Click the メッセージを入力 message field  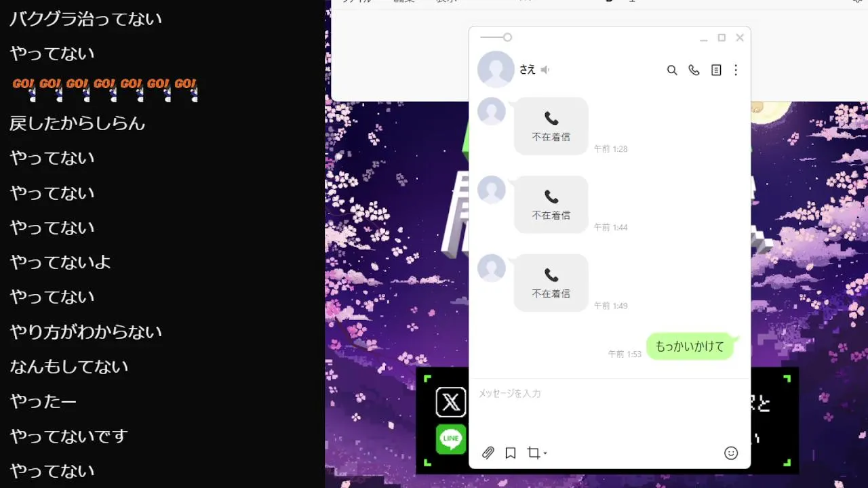coord(610,410)
